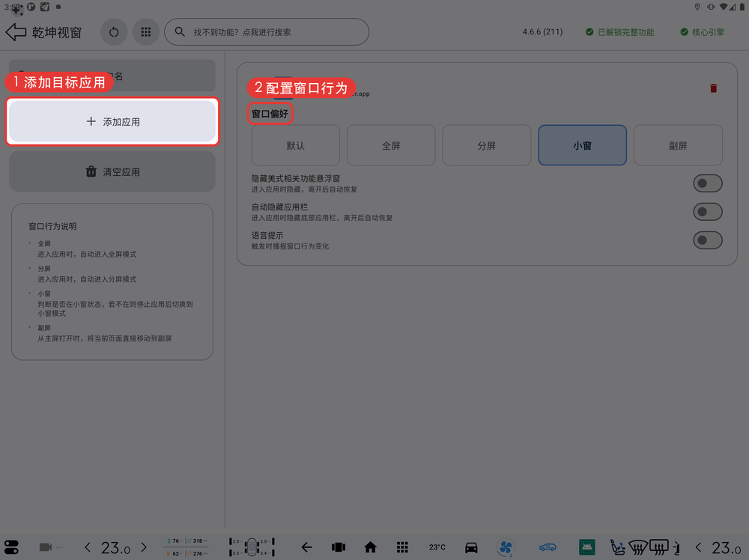This screenshot has width=749, height=560.
Task: Click the 已解锁完整功能 status label
Action: (620, 32)
